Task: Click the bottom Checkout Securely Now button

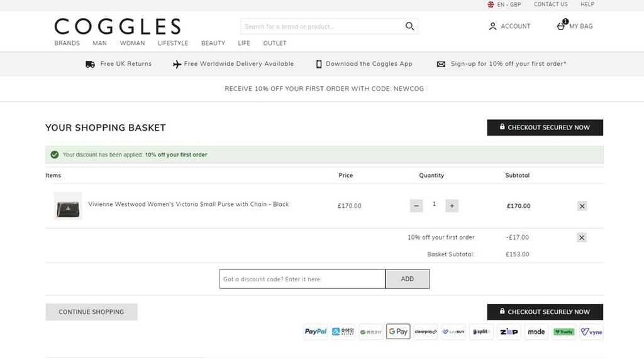Action: (x=545, y=312)
